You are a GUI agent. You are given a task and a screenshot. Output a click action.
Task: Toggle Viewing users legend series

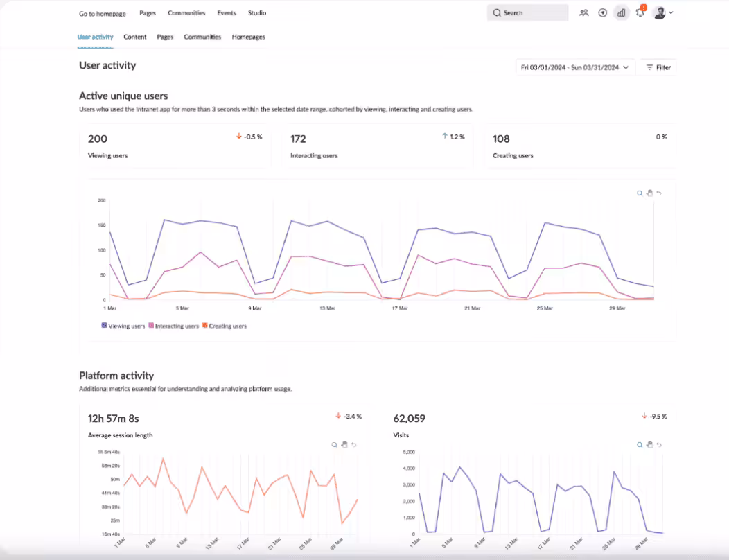coord(123,326)
